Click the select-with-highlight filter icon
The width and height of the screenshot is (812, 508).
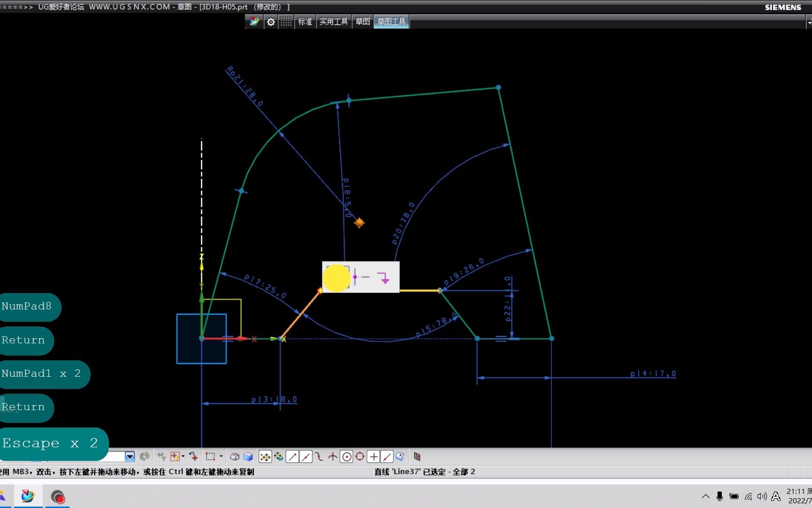pos(175,457)
